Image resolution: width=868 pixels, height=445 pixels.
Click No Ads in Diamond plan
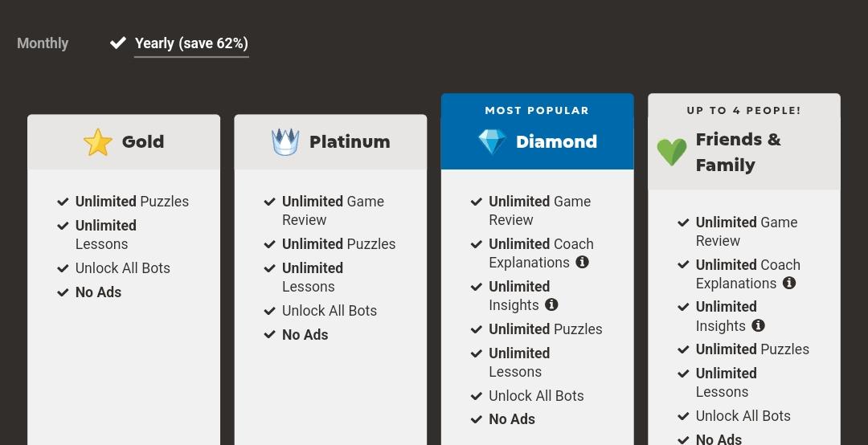(x=512, y=419)
